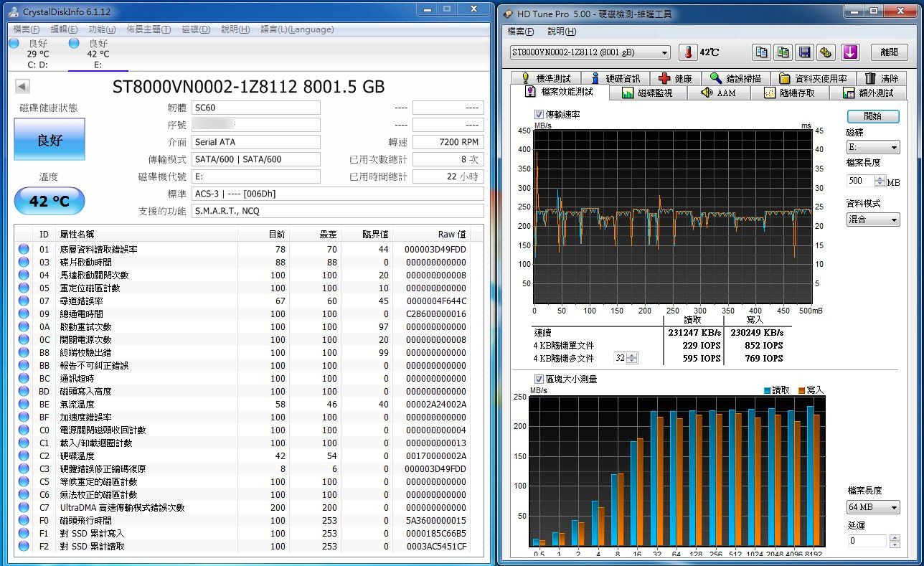Switch to the AAM tab
This screenshot has height=566, width=924.
(x=719, y=93)
